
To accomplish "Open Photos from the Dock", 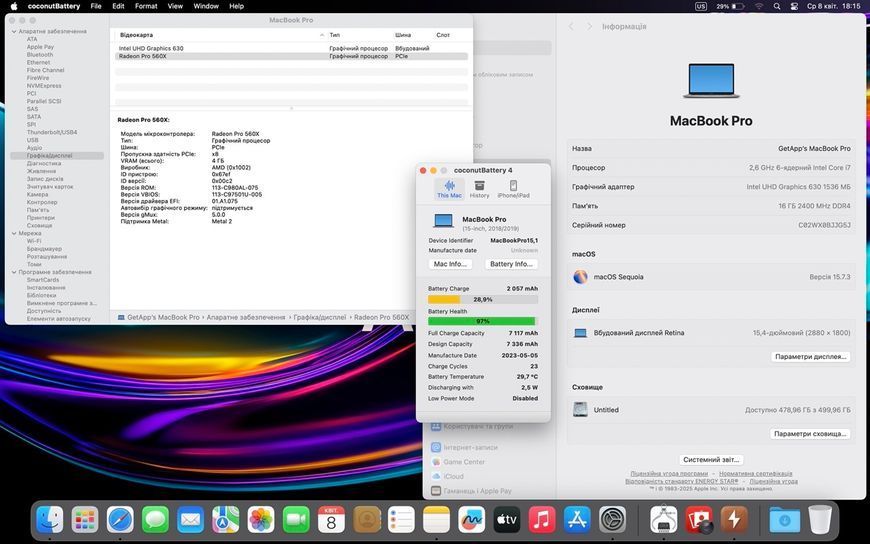I will coord(261,520).
